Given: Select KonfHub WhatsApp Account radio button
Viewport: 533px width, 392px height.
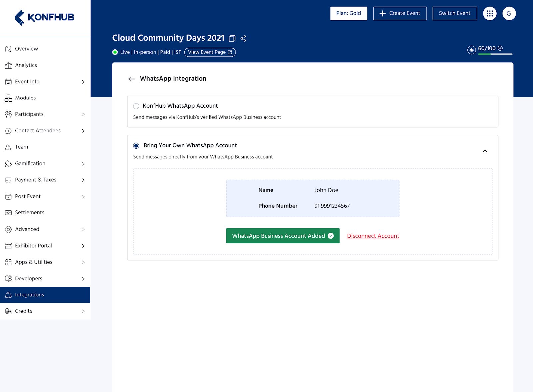Looking at the screenshot, I should (136, 106).
